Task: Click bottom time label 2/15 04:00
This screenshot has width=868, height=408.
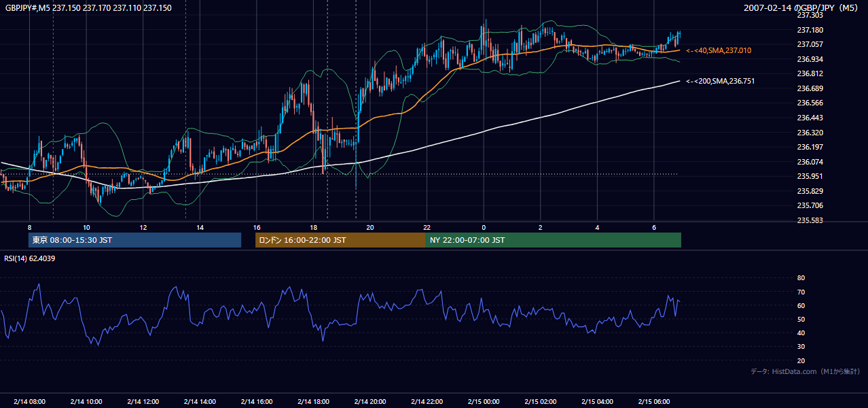Action: [597, 401]
